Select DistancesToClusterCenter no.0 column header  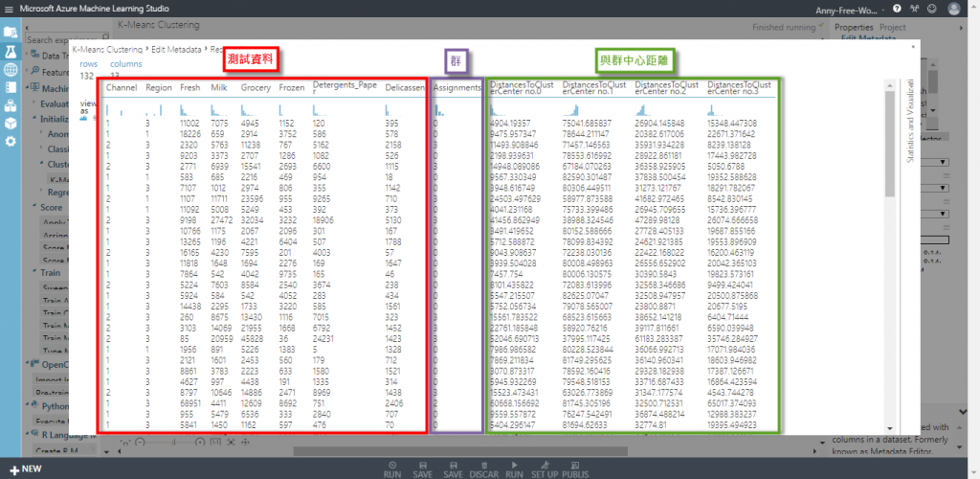522,87
